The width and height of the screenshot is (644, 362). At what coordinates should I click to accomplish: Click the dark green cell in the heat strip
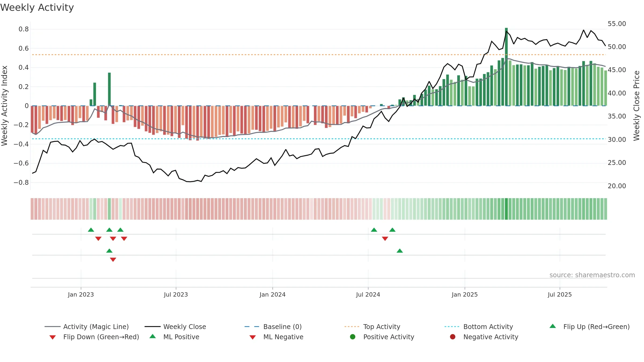(x=506, y=209)
